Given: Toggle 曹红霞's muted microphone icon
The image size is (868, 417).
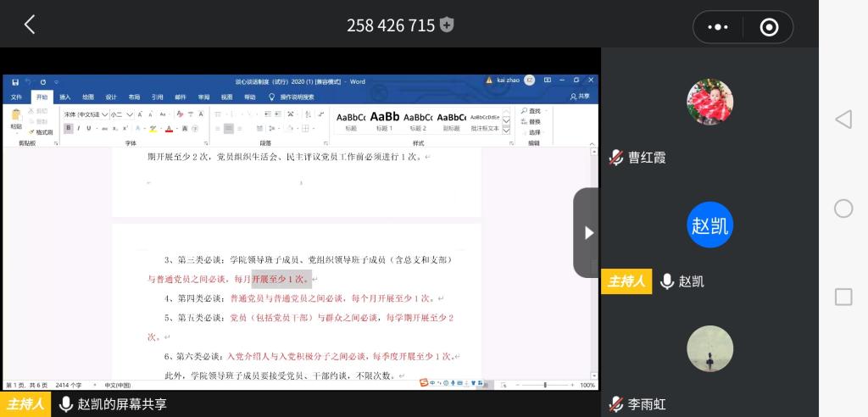Looking at the screenshot, I should [x=616, y=158].
